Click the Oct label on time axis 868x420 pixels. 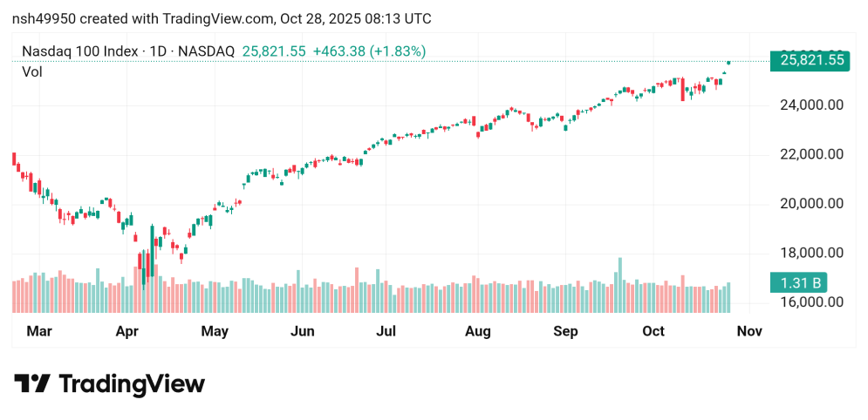[x=653, y=331]
